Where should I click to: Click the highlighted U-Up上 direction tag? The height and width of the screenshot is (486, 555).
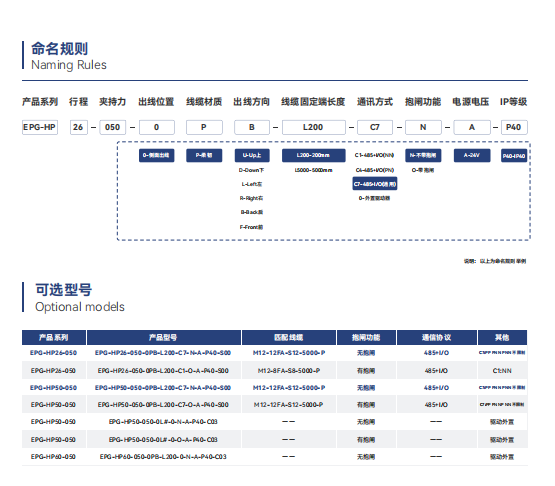point(252,155)
